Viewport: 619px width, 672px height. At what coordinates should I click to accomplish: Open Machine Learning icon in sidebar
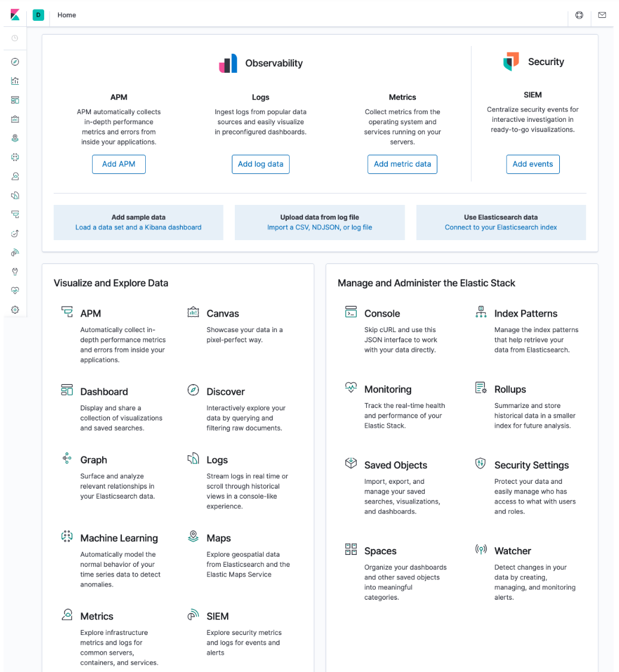[x=15, y=157]
